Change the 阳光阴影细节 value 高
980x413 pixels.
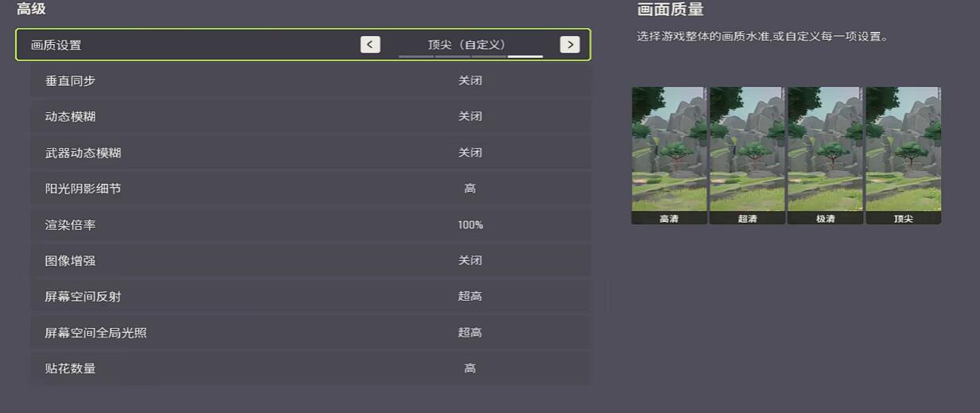470,189
